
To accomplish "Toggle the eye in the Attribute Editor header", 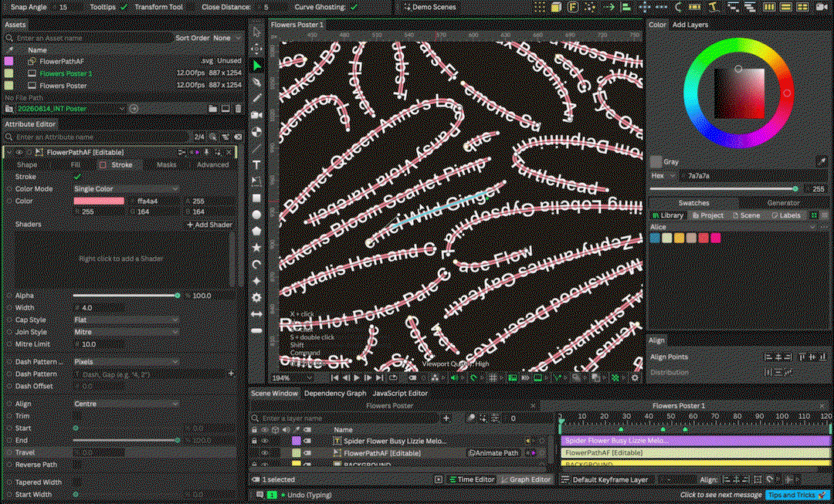I will pos(19,152).
